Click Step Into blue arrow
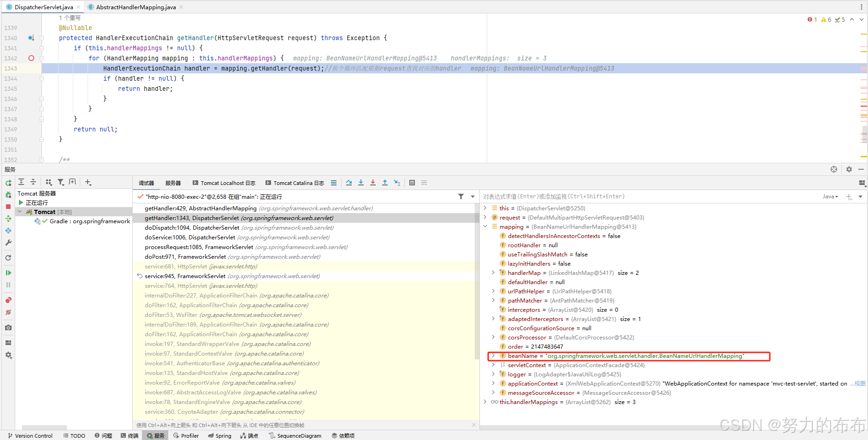 [x=361, y=183]
